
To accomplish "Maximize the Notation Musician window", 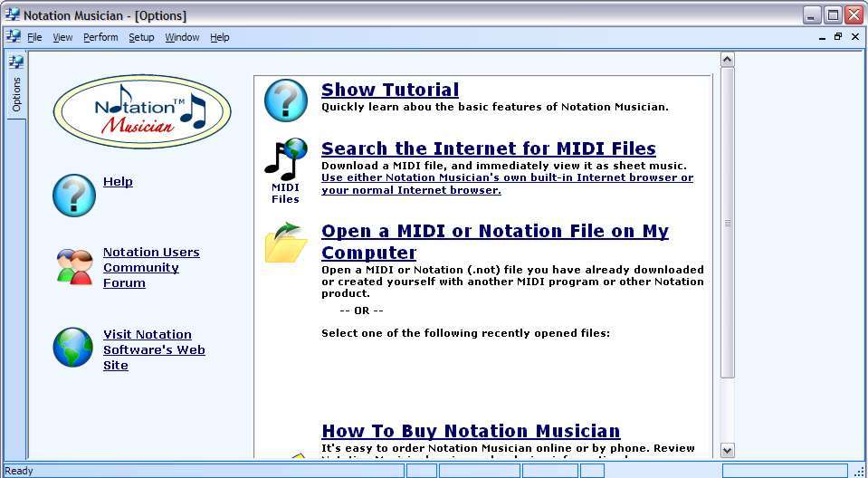I will click(x=833, y=15).
